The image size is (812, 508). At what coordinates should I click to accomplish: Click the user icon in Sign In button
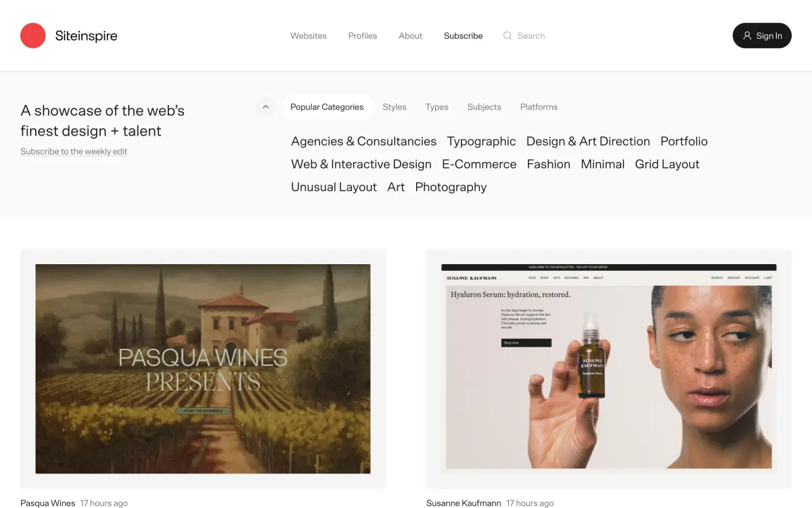747,36
